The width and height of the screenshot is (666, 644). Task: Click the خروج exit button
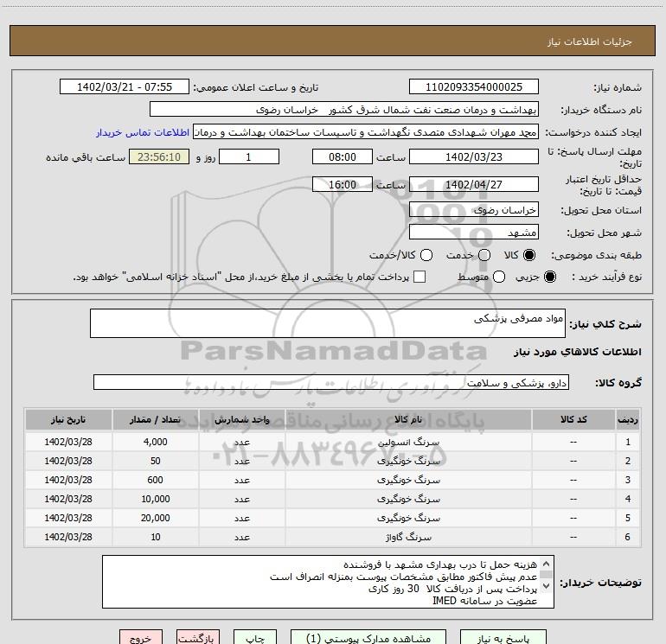coord(141,638)
